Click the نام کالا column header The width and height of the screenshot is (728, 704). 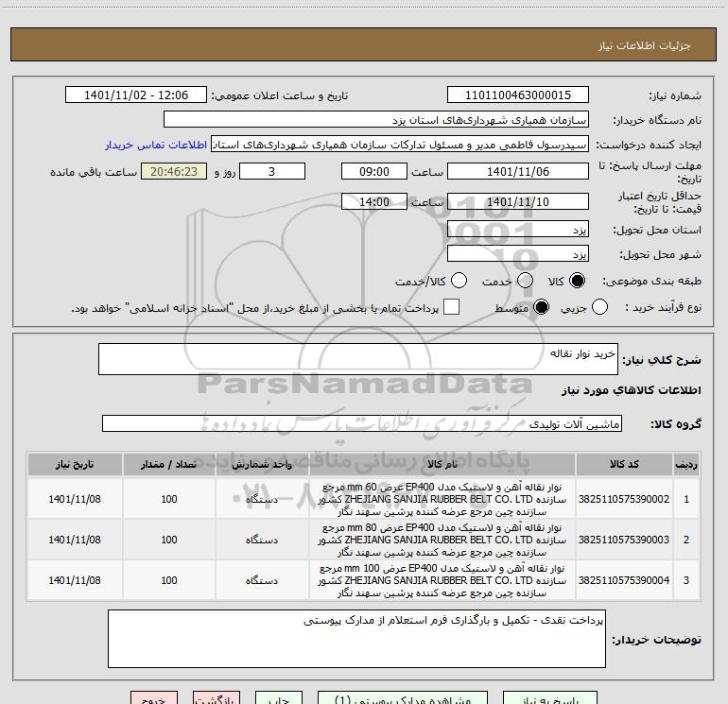point(442,465)
